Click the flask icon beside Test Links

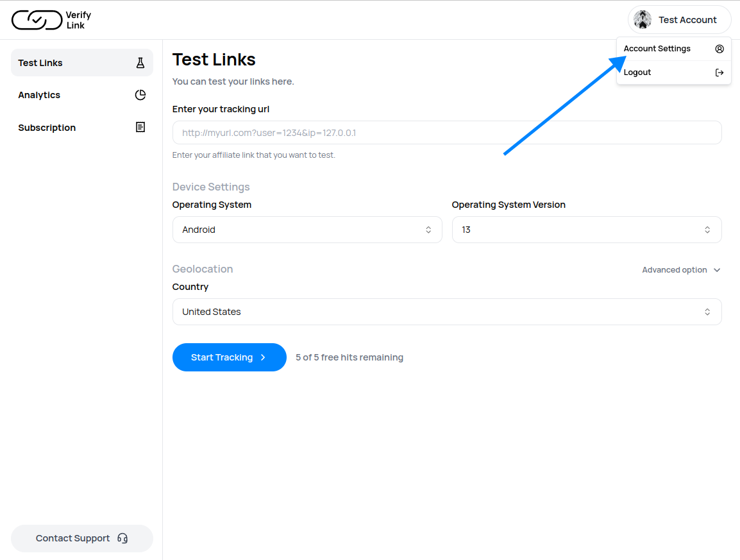pos(140,63)
